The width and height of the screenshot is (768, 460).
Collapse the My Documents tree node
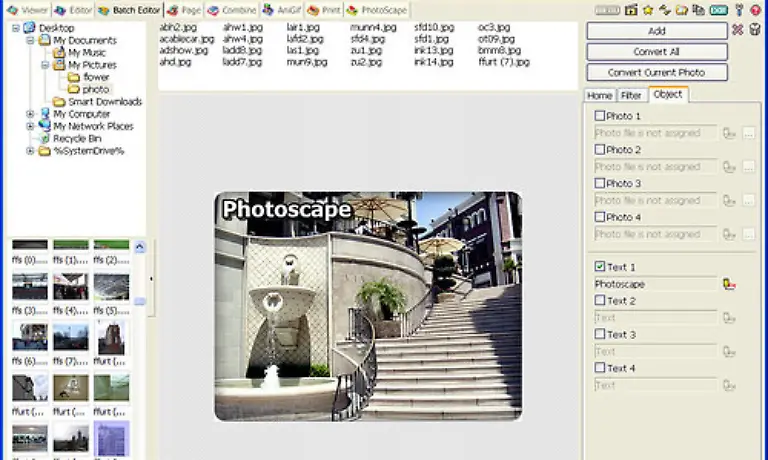pos(30,40)
